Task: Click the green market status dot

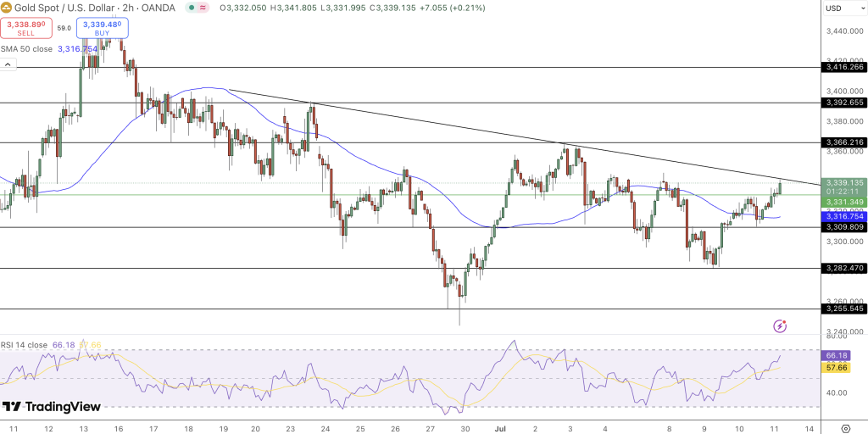Action: point(192,8)
